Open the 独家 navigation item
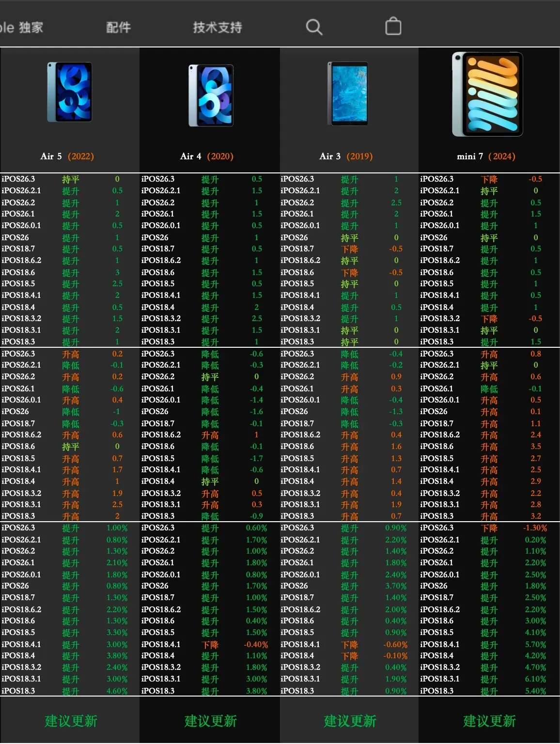The width and height of the screenshot is (560, 744). pyautogui.click(x=31, y=28)
